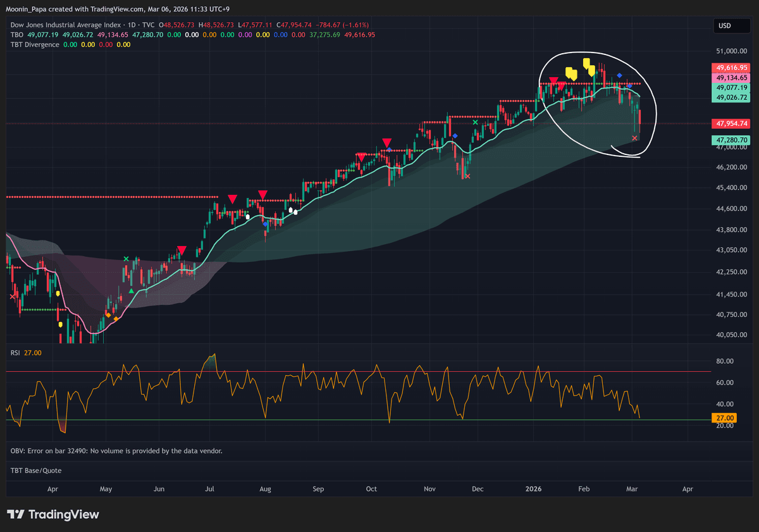Click the Oct label on time axis

pos(371,489)
